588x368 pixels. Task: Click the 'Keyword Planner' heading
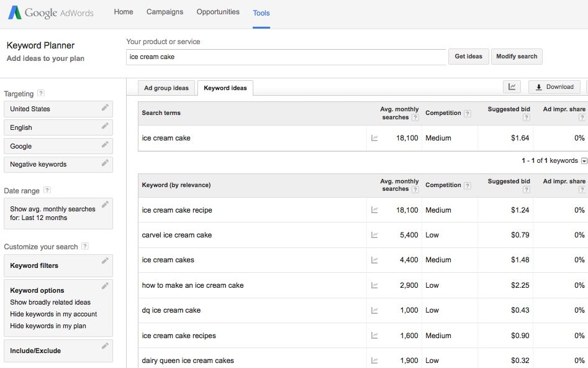[x=40, y=45]
